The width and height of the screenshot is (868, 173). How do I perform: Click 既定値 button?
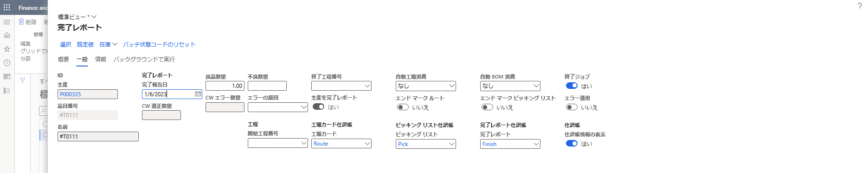point(85,45)
